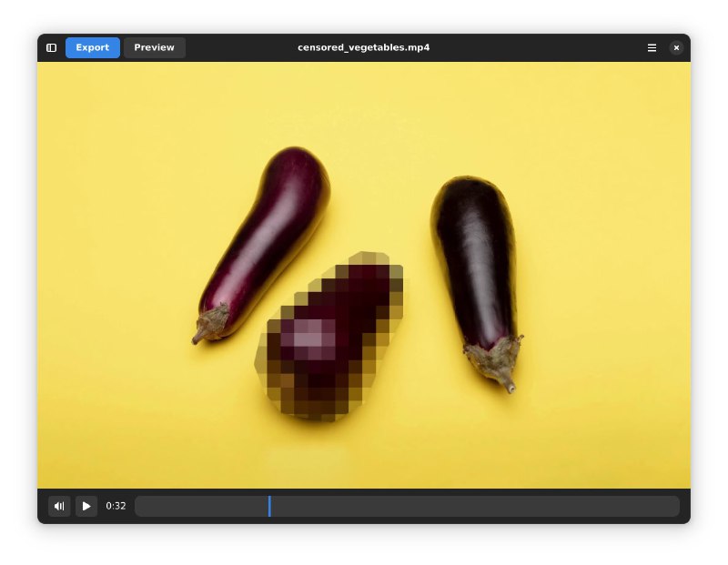The width and height of the screenshot is (728, 565).
Task: Click the Export button
Action: (x=93, y=48)
